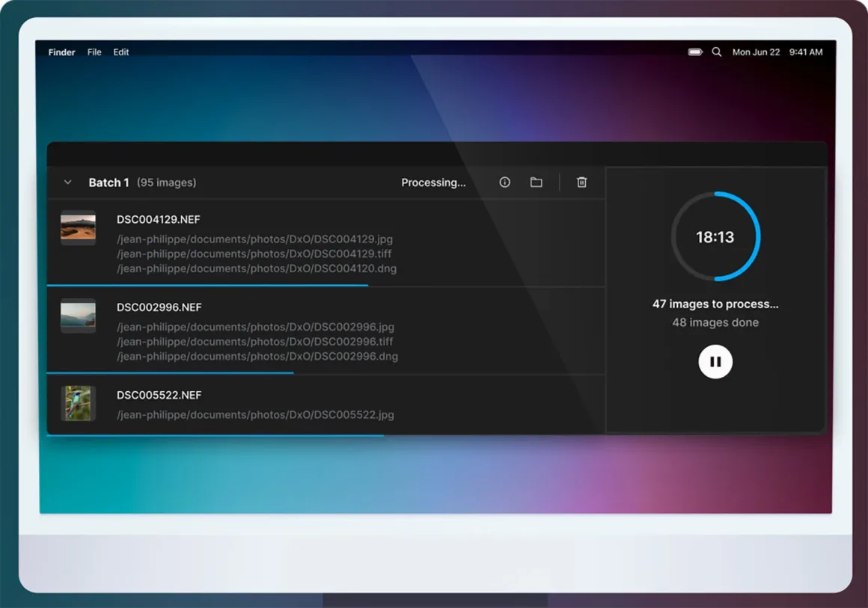The width and height of the screenshot is (868, 608).
Task: Select the DSC002996.NEF landscape thumbnail
Action: tap(78, 316)
